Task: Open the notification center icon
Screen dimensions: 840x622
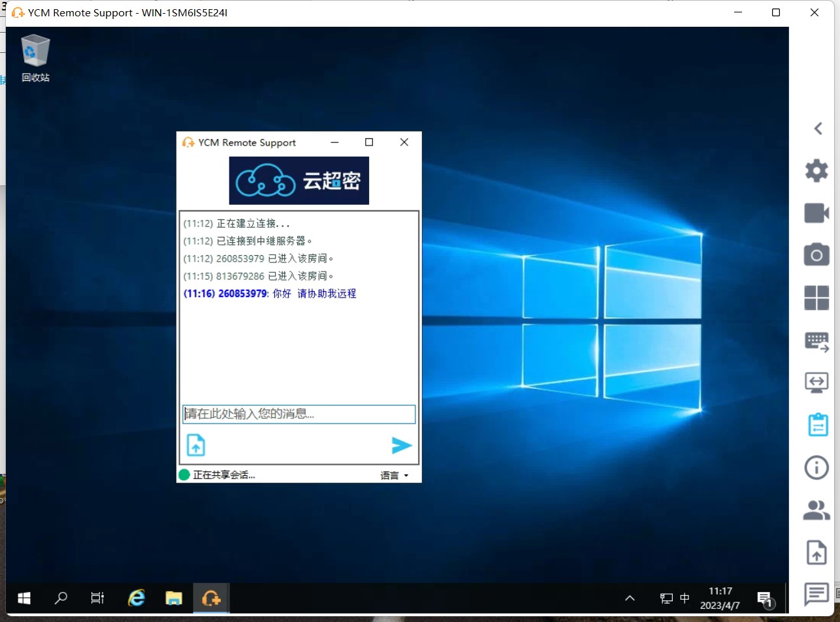Action: point(765,599)
